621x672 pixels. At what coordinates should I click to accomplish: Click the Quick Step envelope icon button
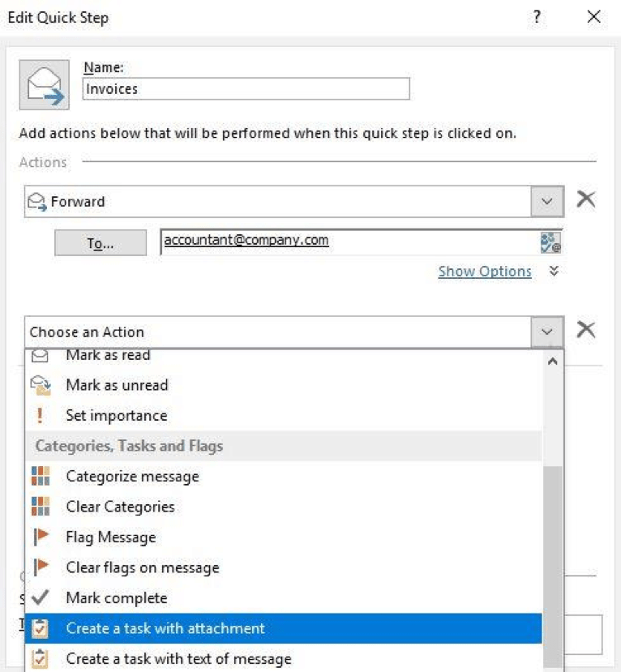(x=44, y=83)
